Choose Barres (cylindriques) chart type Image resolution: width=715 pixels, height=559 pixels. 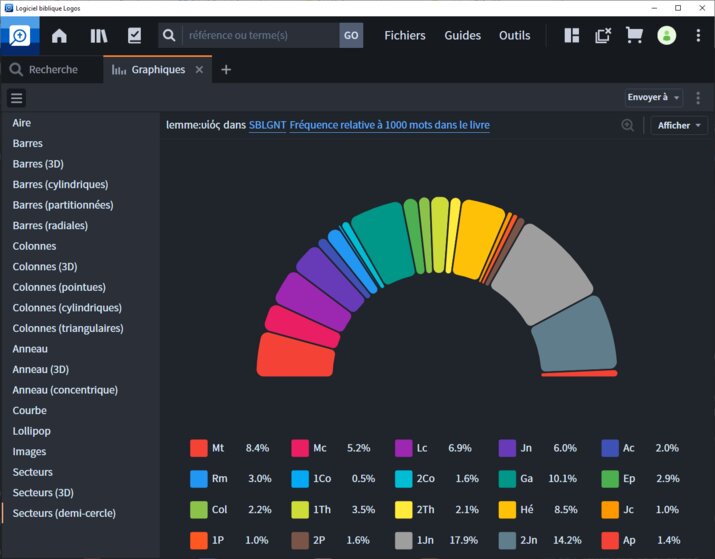tap(61, 184)
